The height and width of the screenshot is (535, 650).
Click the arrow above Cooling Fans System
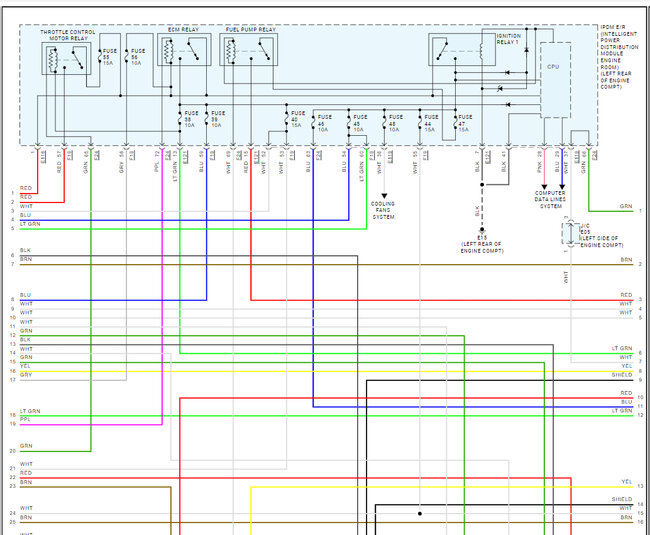click(384, 196)
